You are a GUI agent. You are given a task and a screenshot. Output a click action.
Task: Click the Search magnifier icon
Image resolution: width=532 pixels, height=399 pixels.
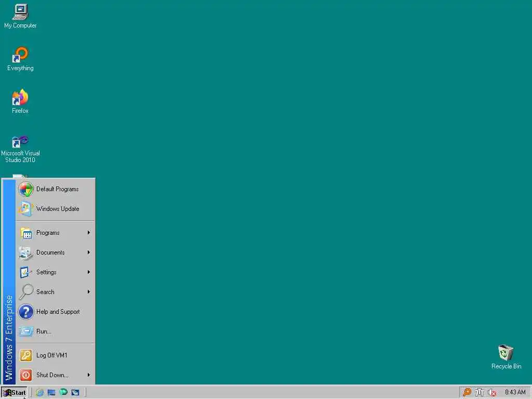click(26, 292)
